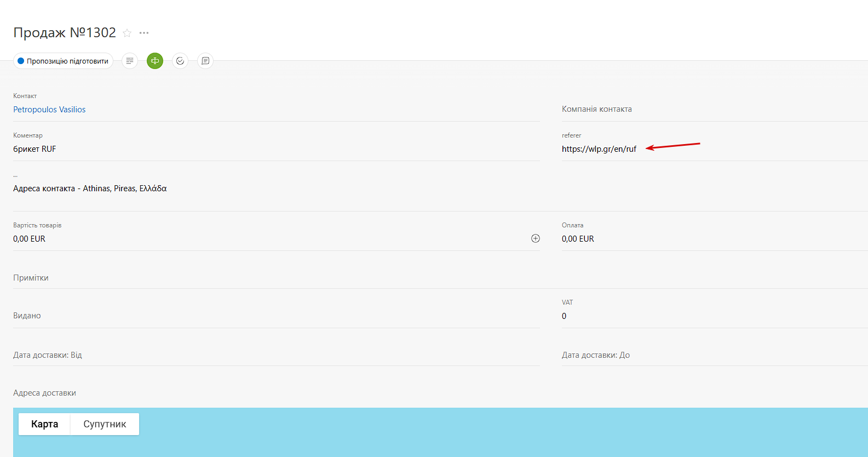Open the tasks checkmark circle icon
The width and height of the screenshot is (868, 457).
[x=180, y=61]
